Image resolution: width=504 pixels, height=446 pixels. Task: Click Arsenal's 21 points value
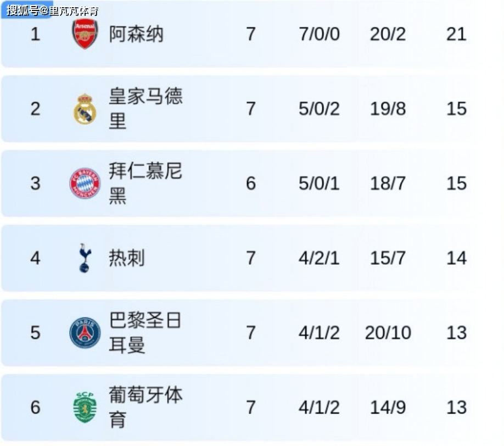coord(456,34)
